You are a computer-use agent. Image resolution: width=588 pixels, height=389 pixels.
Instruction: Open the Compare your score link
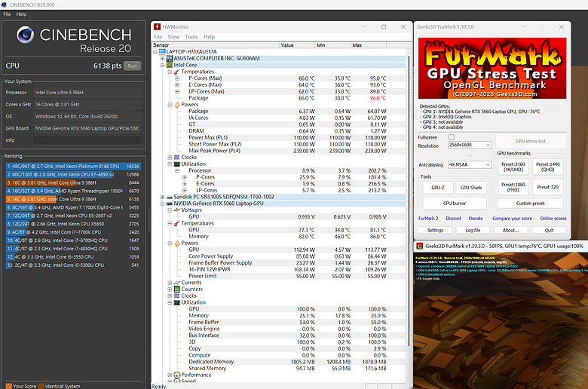[512, 219]
